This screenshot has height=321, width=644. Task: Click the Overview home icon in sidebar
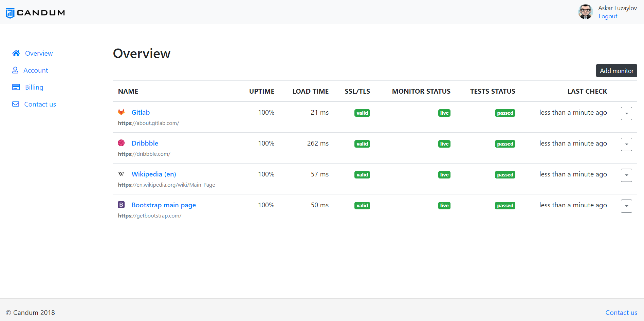pos(16,53)
